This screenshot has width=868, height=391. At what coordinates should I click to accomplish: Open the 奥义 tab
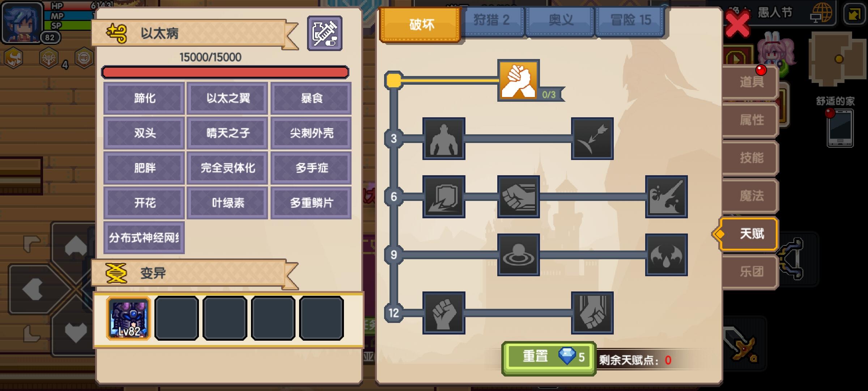[560, 21]
